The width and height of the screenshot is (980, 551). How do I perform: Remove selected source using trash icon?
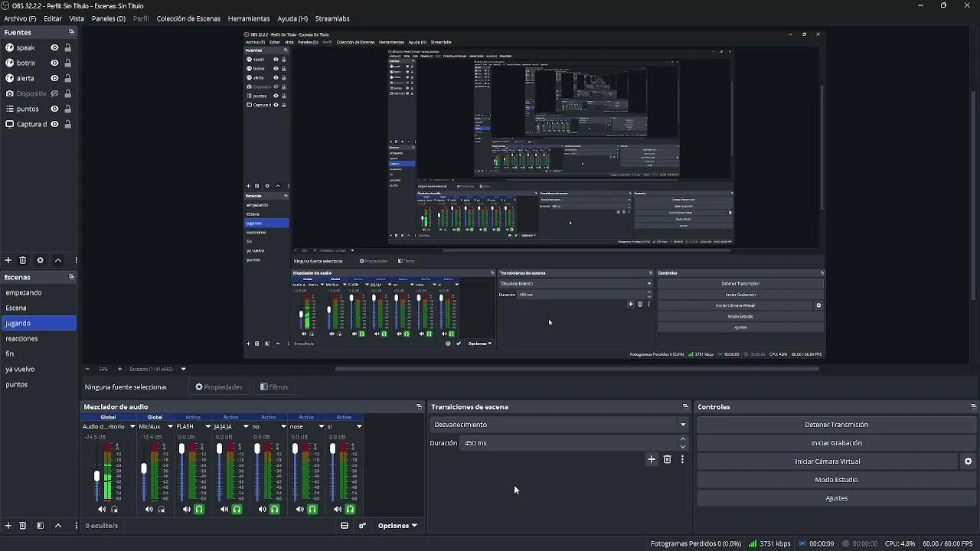tap(23, 260)
